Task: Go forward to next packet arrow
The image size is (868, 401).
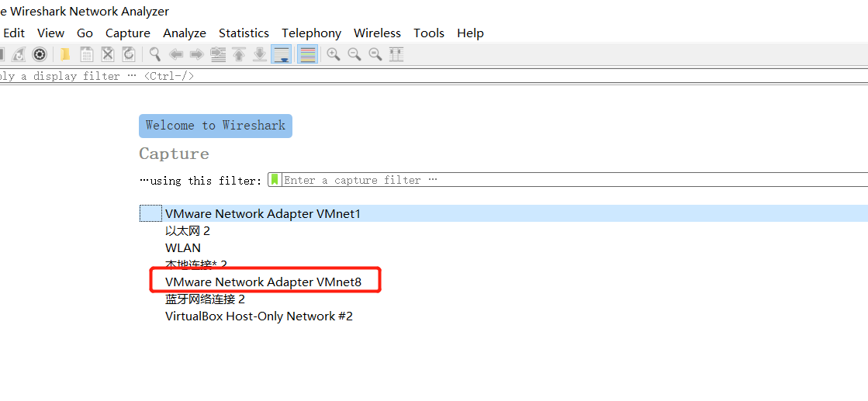Action: 196,54
